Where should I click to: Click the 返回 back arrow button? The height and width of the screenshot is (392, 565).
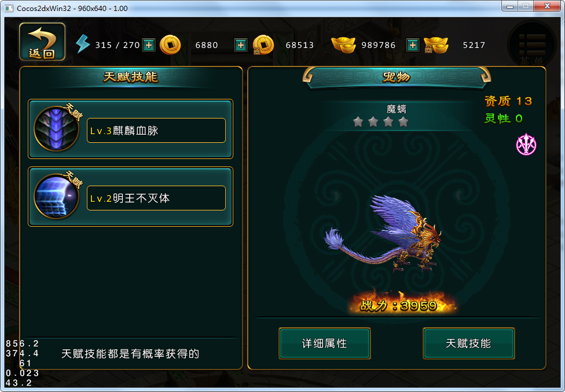point(42,42)
